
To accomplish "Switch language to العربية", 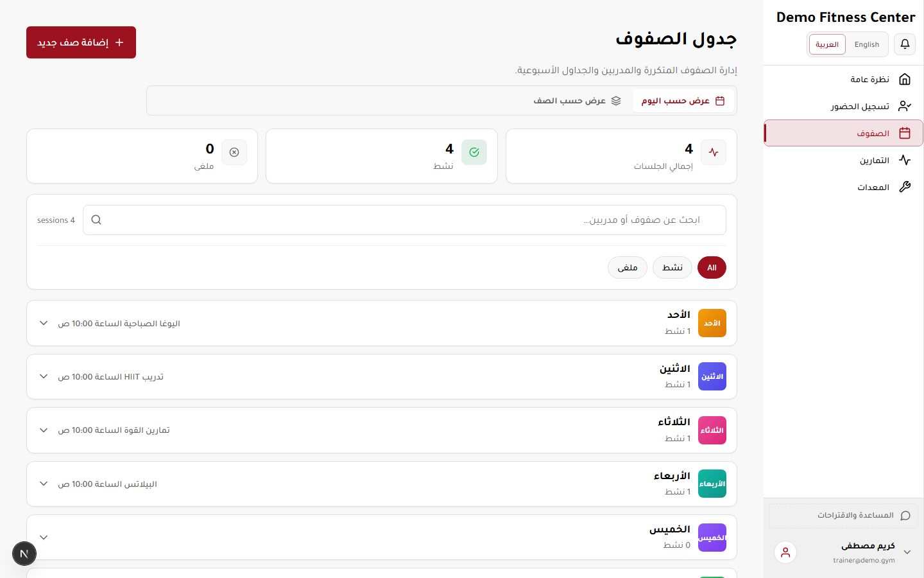I will (827, 44).
